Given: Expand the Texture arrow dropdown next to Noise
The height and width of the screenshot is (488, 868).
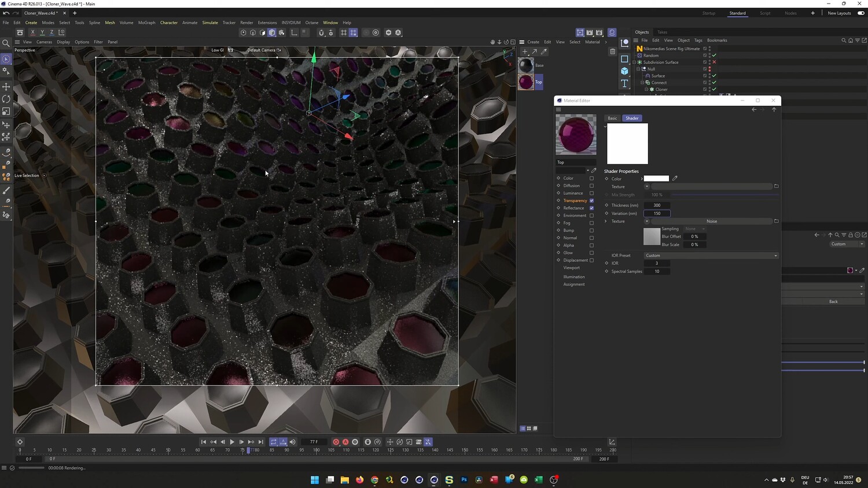Looking at the screenshot, I should click(x=647, y=221).
